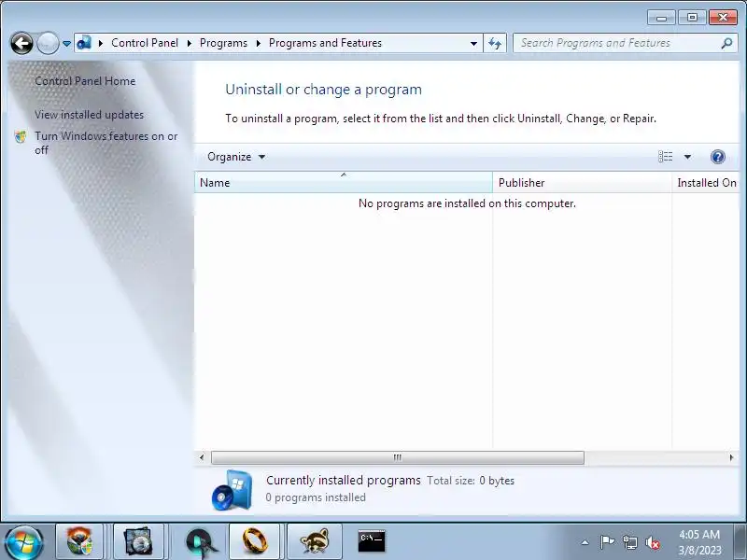Open Control Panel Home link
Viewport: 747px width, 560px height.
85,81
